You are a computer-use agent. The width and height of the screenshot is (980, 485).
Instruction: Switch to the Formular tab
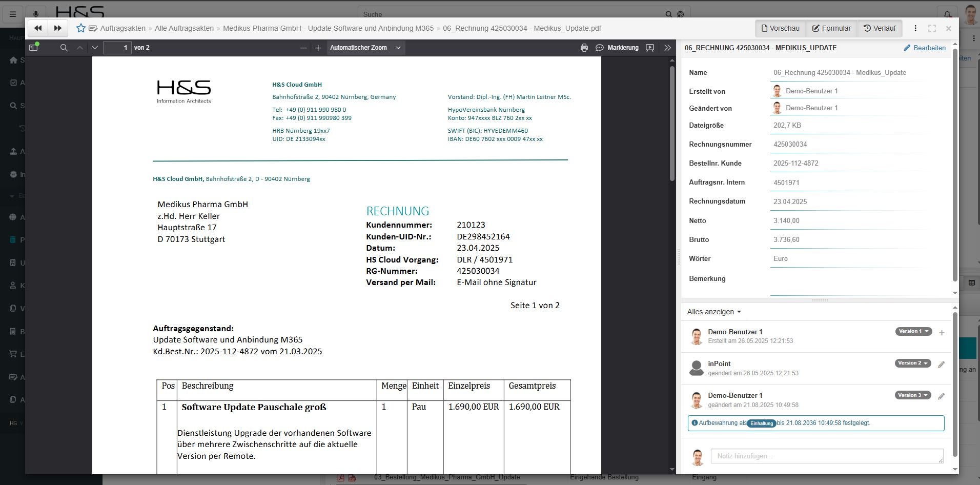point(831,28)
